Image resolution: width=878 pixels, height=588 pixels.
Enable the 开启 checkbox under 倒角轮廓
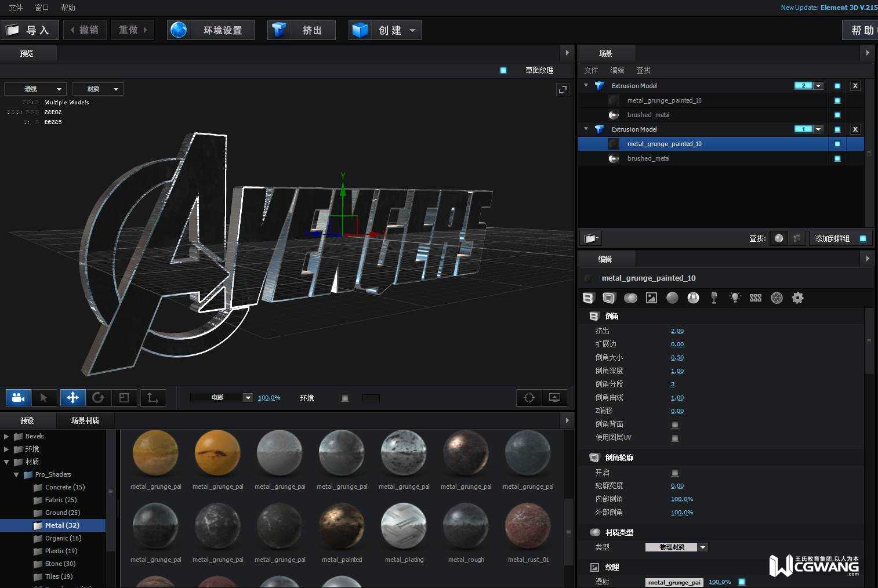(675, 473)
